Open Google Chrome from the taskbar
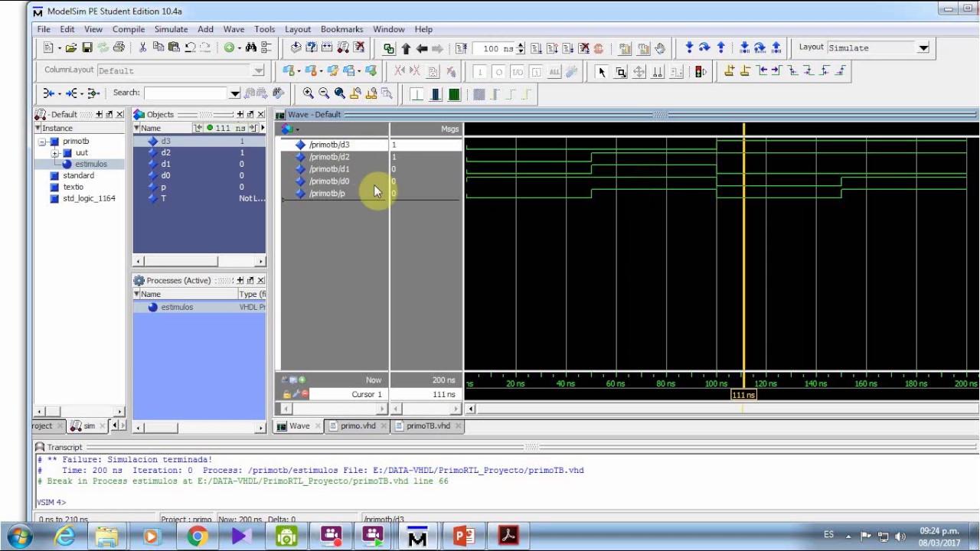 coord(197,536)
